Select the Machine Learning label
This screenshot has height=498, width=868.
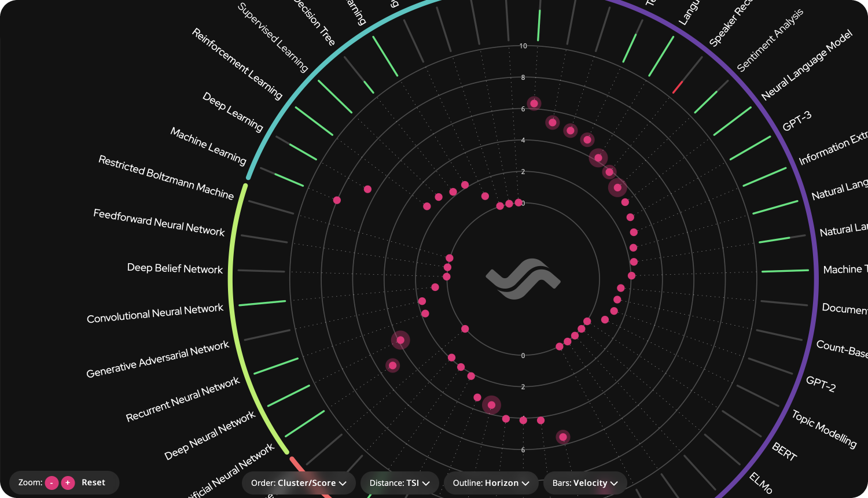point(208,146)
